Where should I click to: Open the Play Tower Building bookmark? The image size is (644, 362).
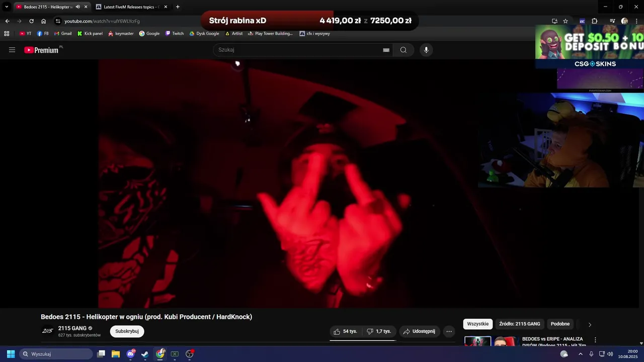270,34
